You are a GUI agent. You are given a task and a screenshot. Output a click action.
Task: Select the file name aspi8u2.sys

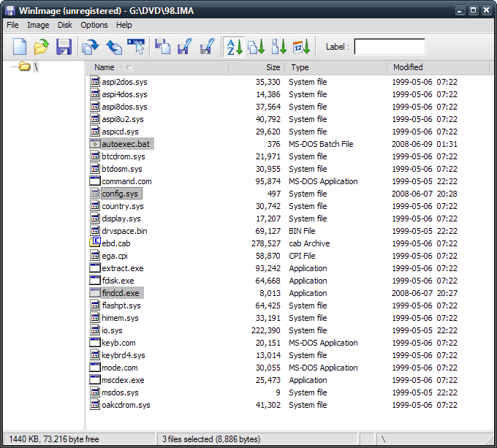coord(123,119)
